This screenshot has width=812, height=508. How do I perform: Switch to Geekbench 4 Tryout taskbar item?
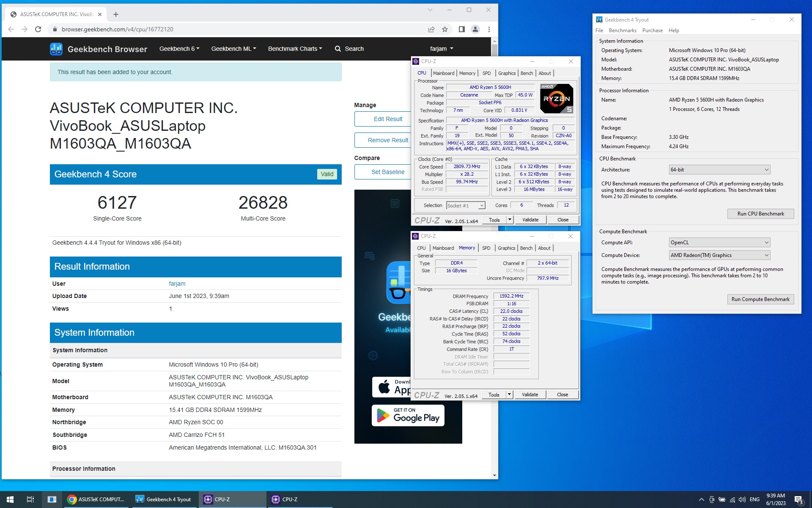coord(164,500)
